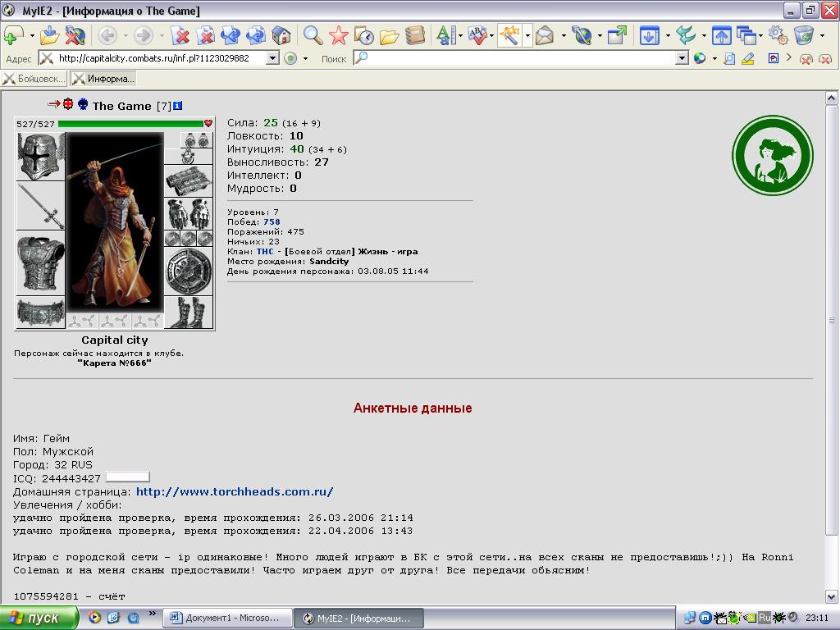The height and width of the screenshot is (630, 840).
Task: Click the refresh all pages icon
Action: (256, 35)
